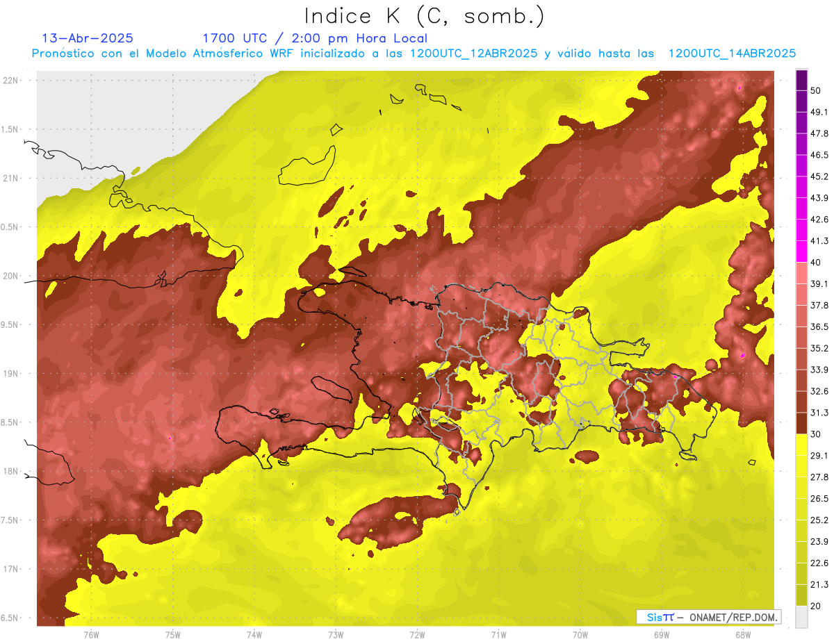Click the dark purple swatch above 50
The height and width of the screenshot is (644, 834).
802,80
